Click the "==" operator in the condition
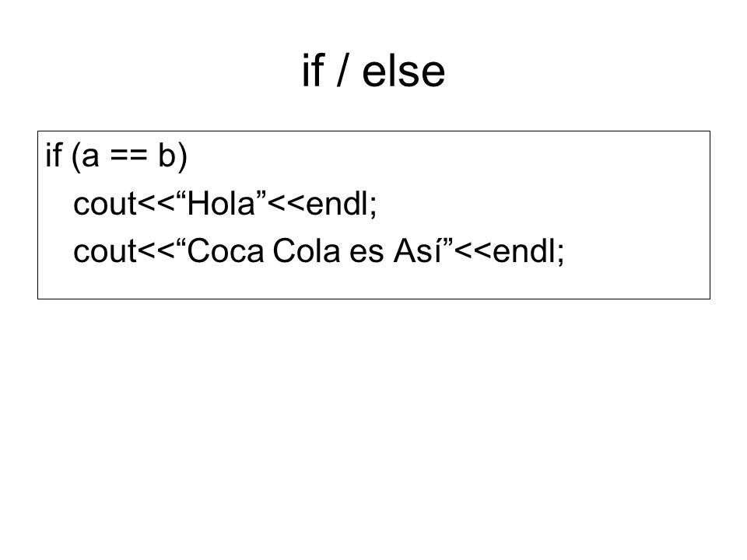 (x=128, y=156)
